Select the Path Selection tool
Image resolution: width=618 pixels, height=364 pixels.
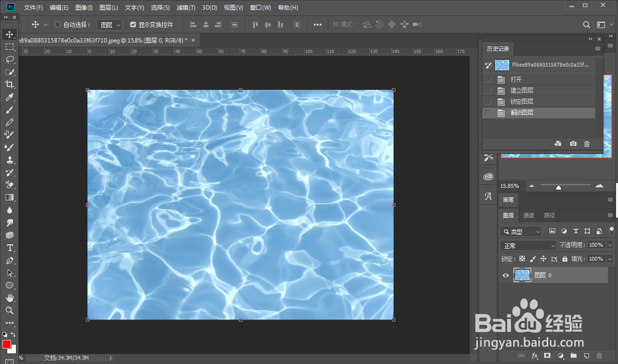[10, 273]
